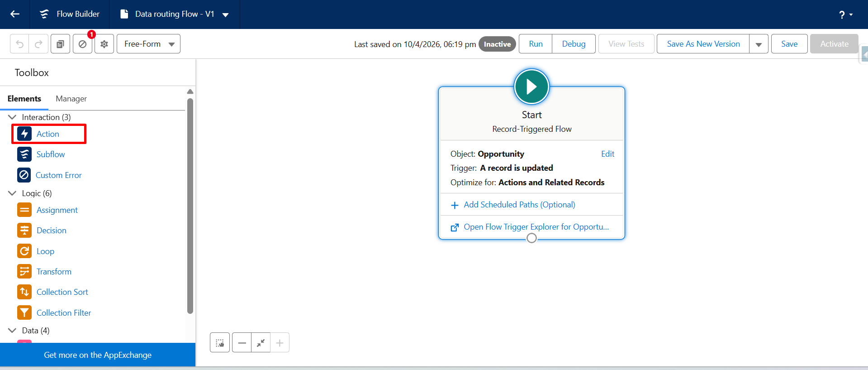Switch to the Manager tab
The image size is (868, 370).
pos(71,99)
